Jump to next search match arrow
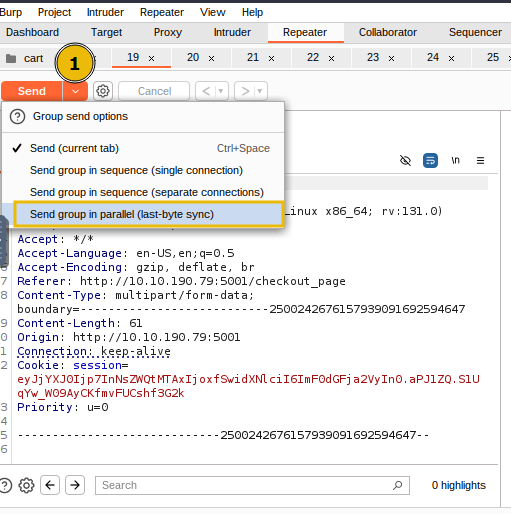This screenshot has height=514, width=511. (75, 485)
